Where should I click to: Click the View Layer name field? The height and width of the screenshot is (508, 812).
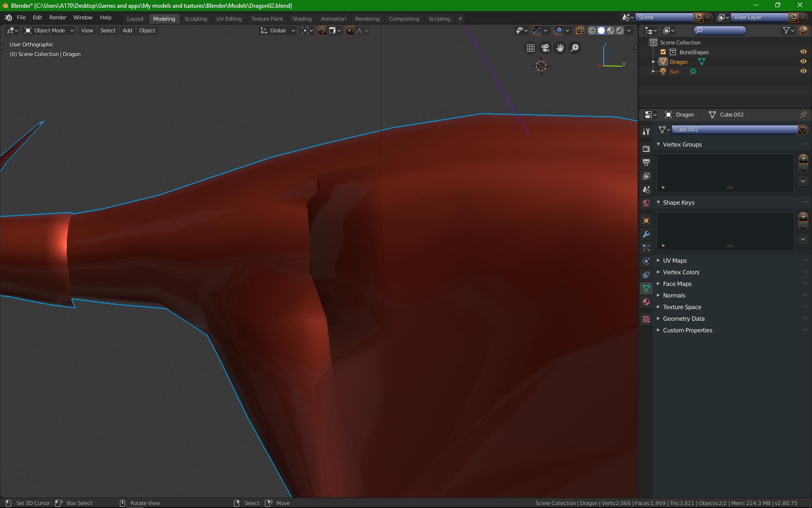click(759, 17)
